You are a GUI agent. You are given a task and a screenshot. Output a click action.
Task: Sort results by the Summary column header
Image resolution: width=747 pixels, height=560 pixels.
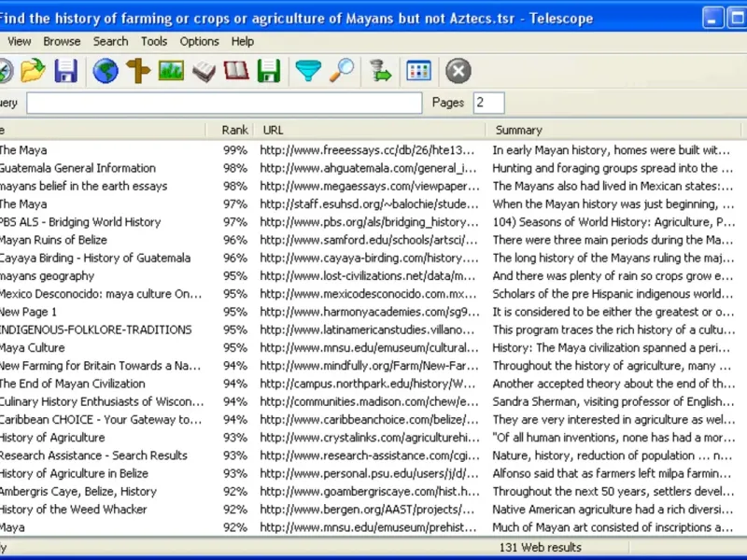pyautogui.click(x=613, y=130)
